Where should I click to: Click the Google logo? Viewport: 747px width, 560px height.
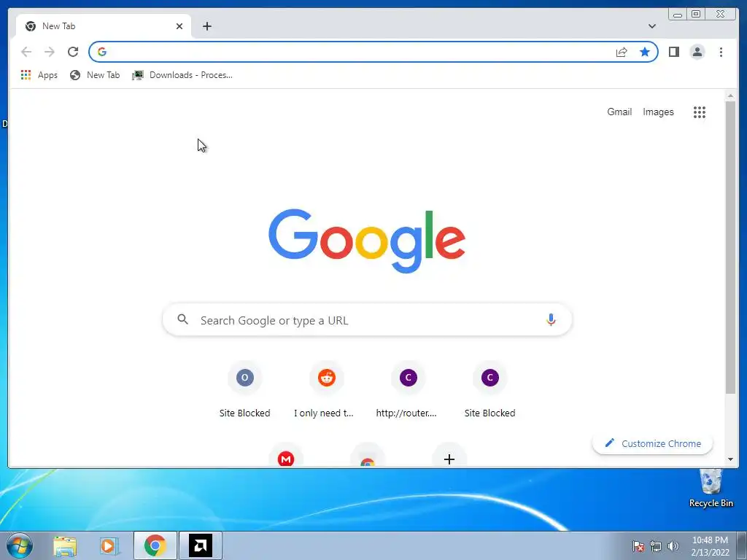367,241
